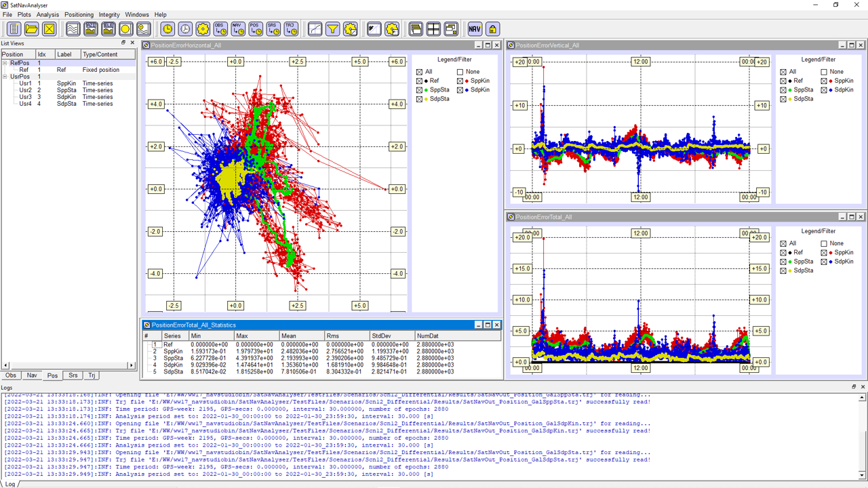Click the line graph plot icon
868x488 pixels.
[315, 28]
